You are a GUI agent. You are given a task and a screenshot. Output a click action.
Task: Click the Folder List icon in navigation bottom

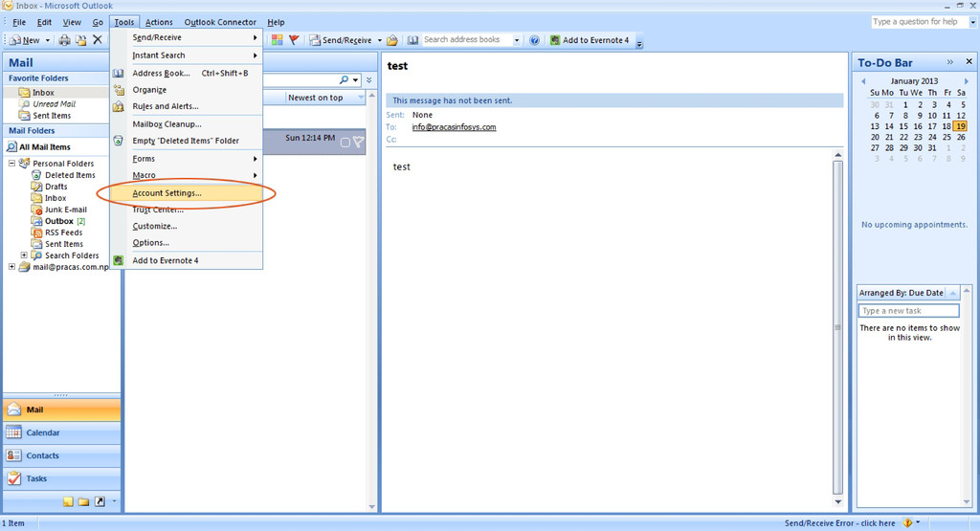click(84, 501)
